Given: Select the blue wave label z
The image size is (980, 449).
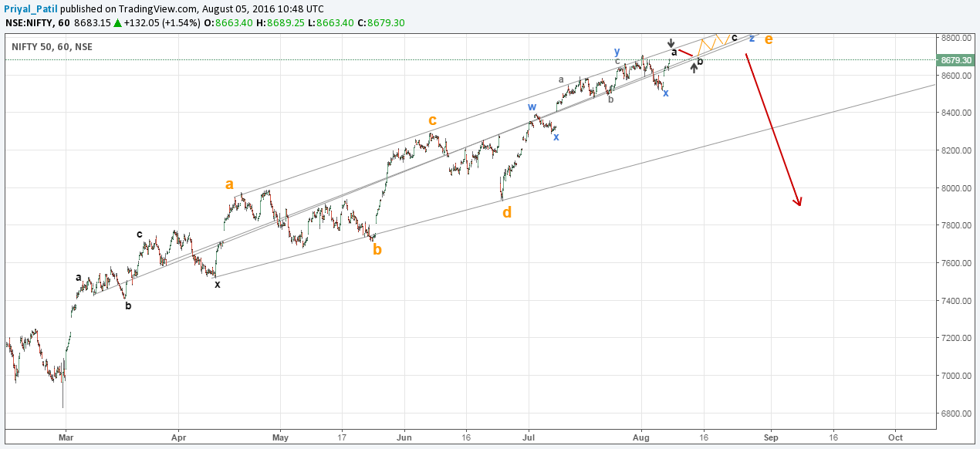Looking at the screenshot, I should 752,39.
